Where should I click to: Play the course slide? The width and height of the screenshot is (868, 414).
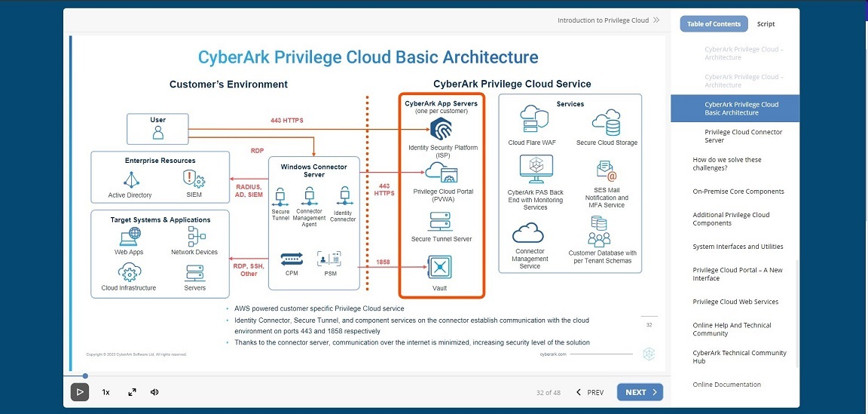tap(80, 392)
